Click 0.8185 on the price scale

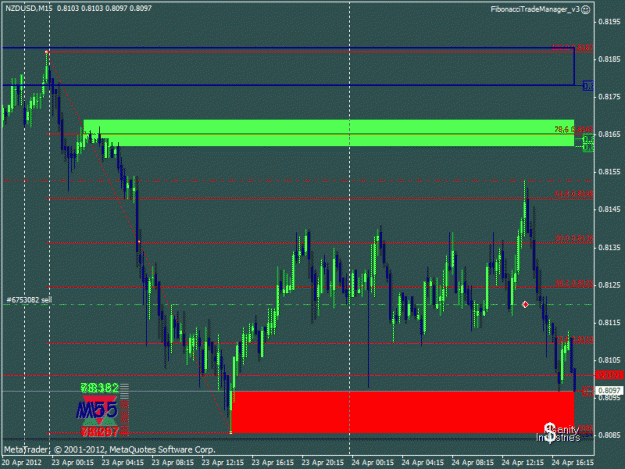tap(610, 59)
